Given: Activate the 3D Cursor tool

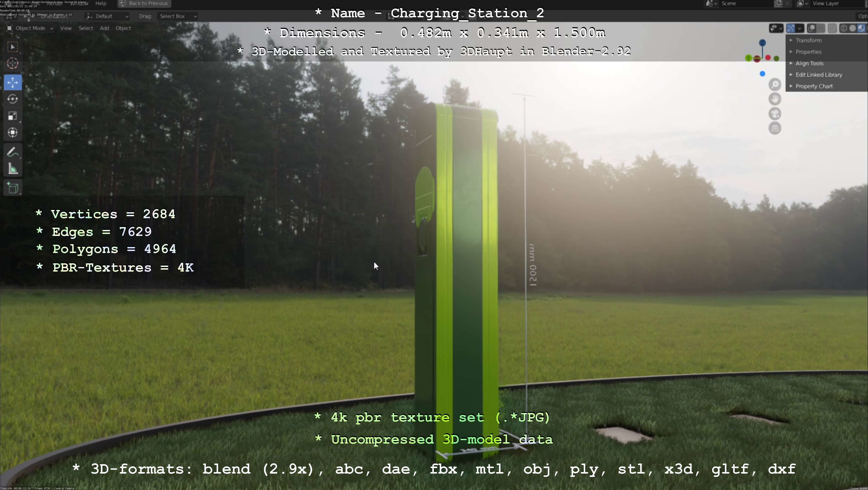Looking at the screenshot, I should 13,63.
